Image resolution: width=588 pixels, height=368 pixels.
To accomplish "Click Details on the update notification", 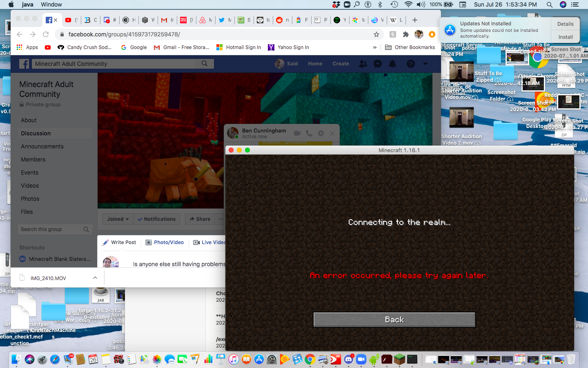I will [x=566, y=24].
